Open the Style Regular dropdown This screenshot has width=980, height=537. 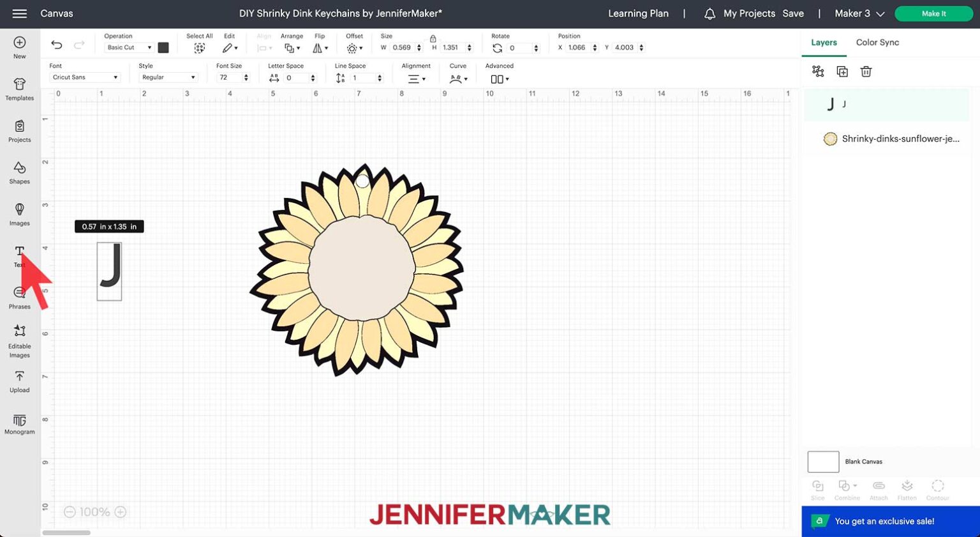[x=168, y=77]
